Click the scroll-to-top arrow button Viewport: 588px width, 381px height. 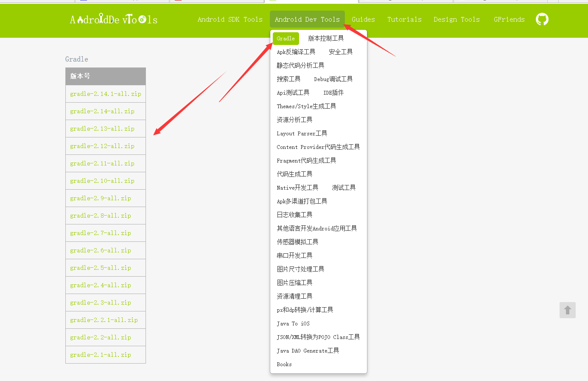click(x=568, y=310)
